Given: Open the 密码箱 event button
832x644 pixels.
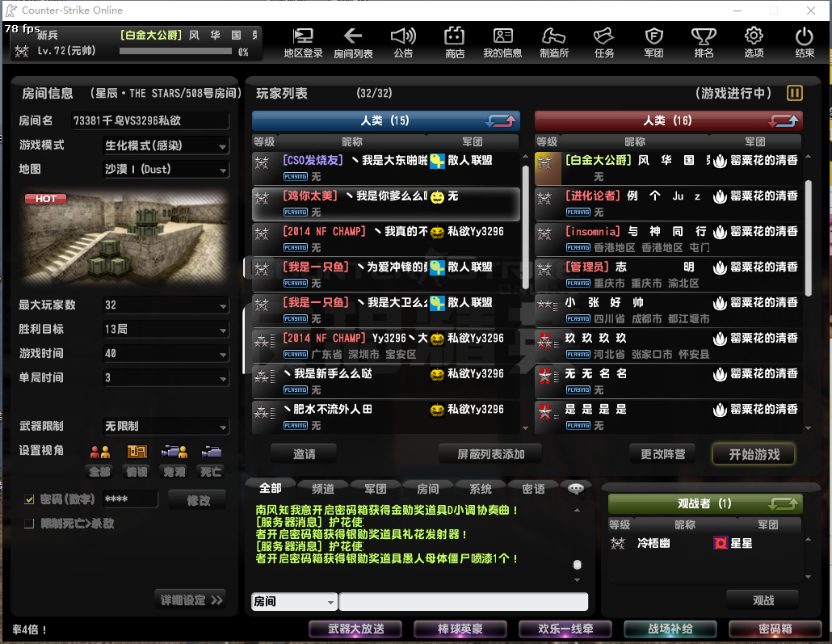Looking at the screenshot, I should point(775,629).
